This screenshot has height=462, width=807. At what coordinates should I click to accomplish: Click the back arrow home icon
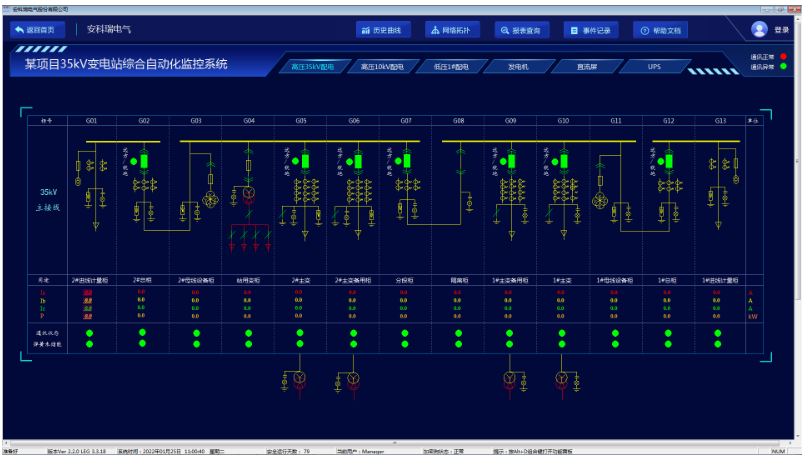click(19, 30)
